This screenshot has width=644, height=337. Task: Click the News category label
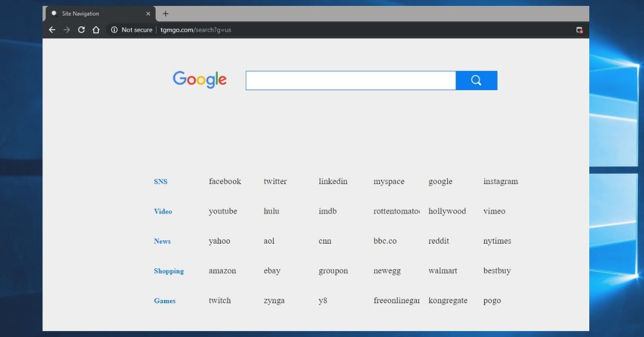coord(162,241)
